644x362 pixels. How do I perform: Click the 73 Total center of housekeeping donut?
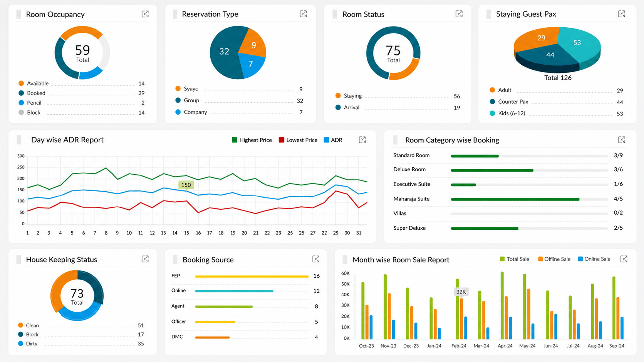77,296
